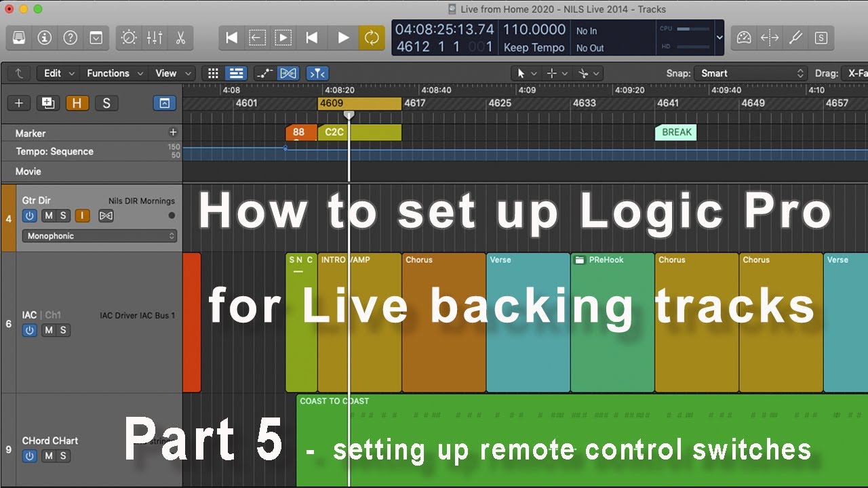Click the up-arrow hierarchy icon in the Tracks menu bar
The width and height of the screenshot is (868, 488).
tap(19, 73)
